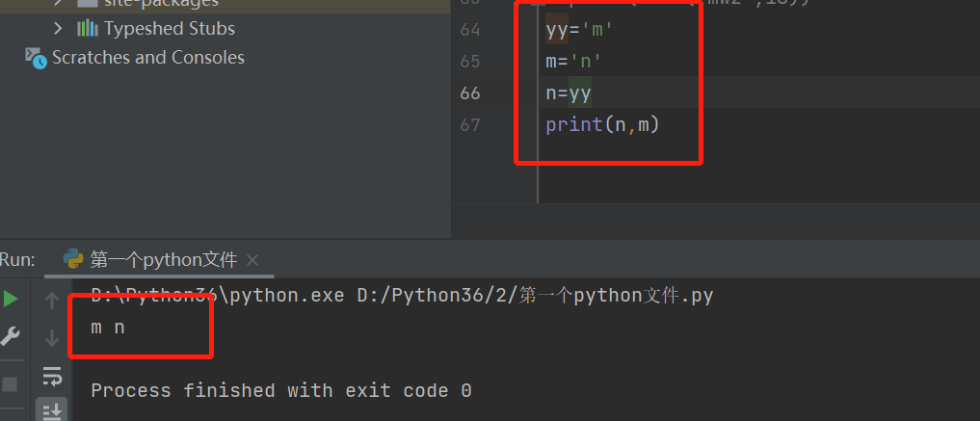Select the 第一个python文件 run tab
The height and width of the screenshot is (421, 980).
tap(163, 260)
